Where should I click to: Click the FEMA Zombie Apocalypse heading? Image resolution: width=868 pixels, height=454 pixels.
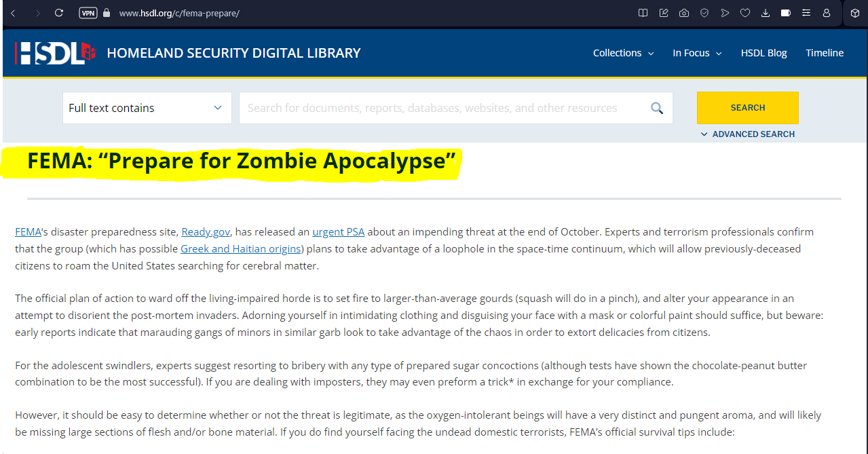click(x=241, y=162)
